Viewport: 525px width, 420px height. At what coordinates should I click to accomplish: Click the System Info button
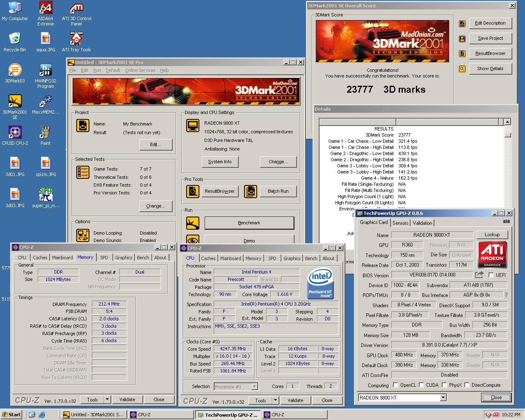[x=220, y=162]
